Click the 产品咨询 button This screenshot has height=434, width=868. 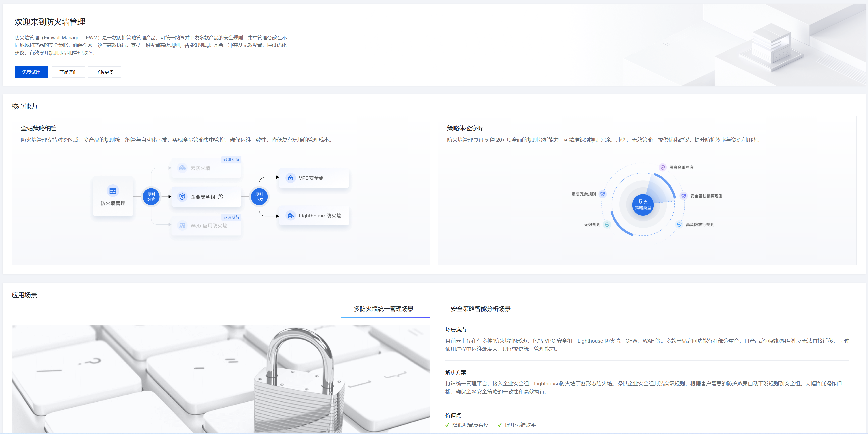[x=68, y=72]
